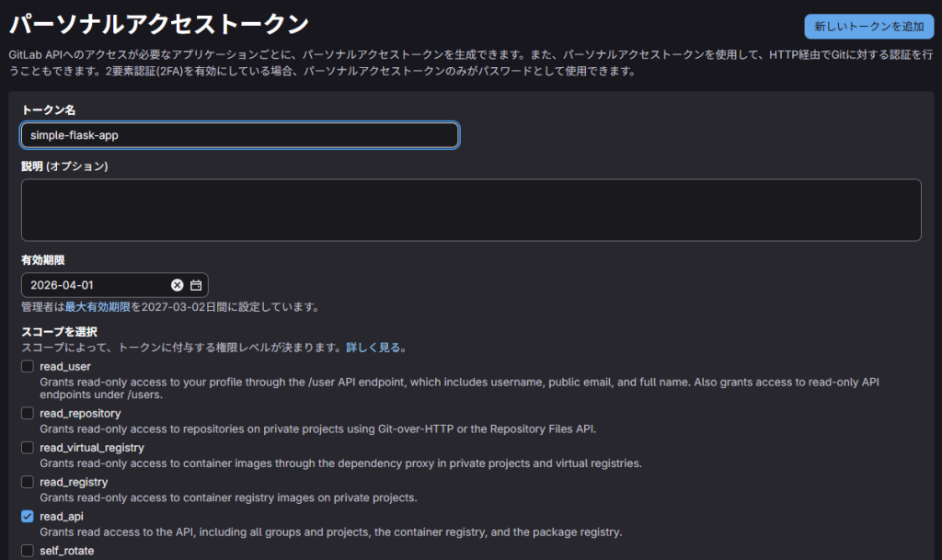
Task: Focus the token name field containing simple-flask-app
Action: click(239, 135)
